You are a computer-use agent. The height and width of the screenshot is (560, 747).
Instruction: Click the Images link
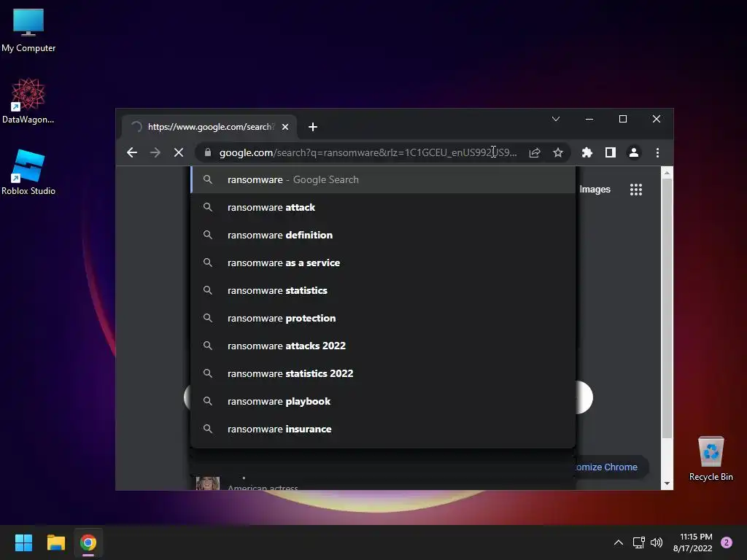pos(595,190)
